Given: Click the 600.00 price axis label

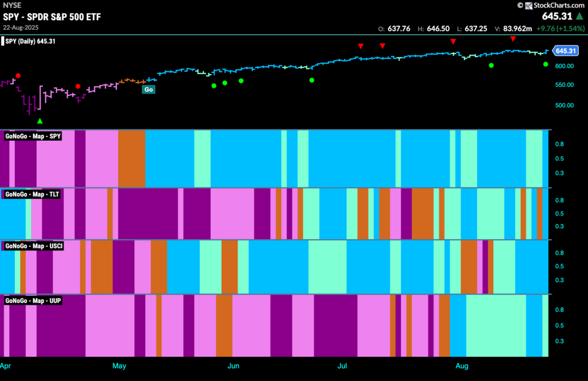Looking at the screenshot, I should point(564,66).
